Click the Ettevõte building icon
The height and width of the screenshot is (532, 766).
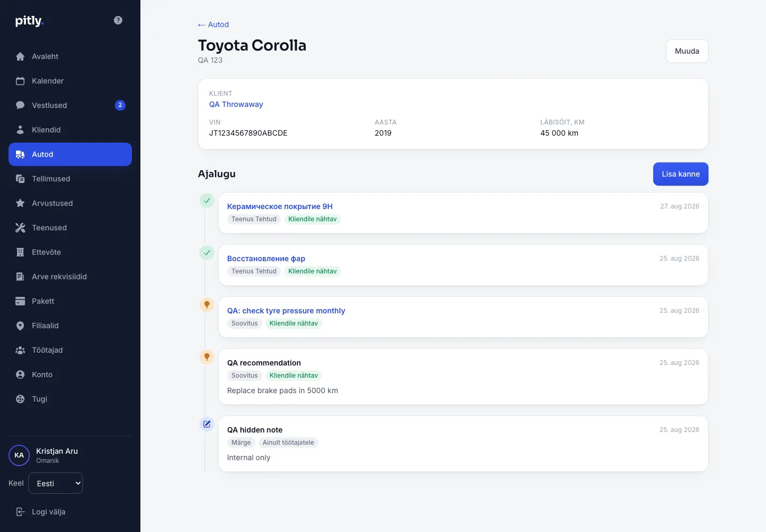pyautogui.click(x=20, y=252)
